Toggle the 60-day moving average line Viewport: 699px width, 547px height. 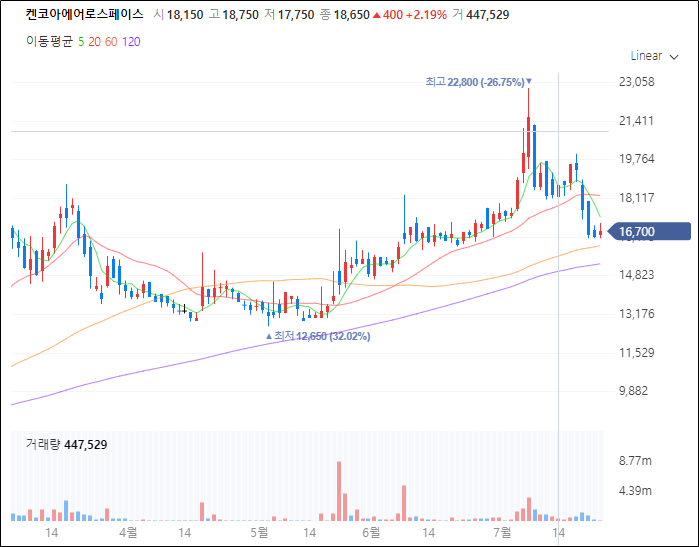111,42
